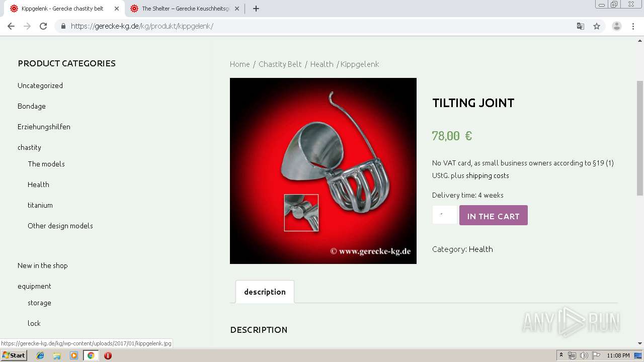Open the description tab
The image size is (644, 362).
tap(265, 292)
